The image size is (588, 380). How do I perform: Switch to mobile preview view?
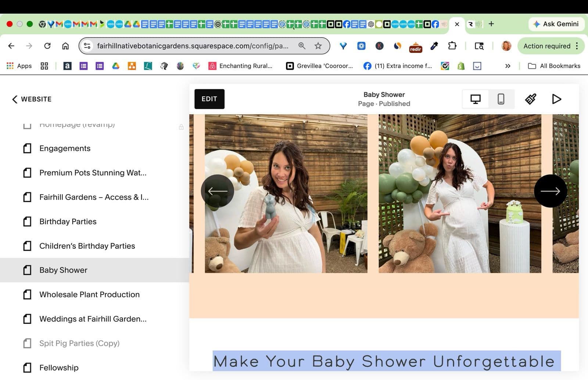[501, 99]
